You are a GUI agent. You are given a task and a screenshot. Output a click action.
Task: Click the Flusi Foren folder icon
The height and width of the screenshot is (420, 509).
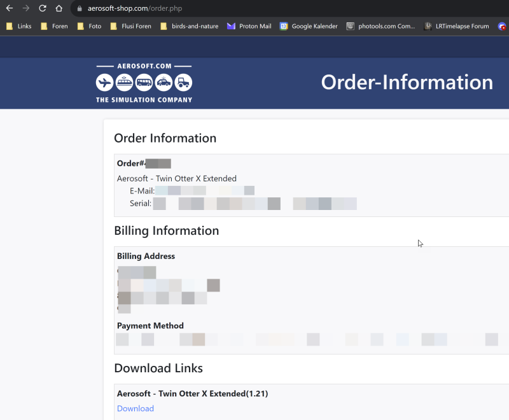[113, 26]
